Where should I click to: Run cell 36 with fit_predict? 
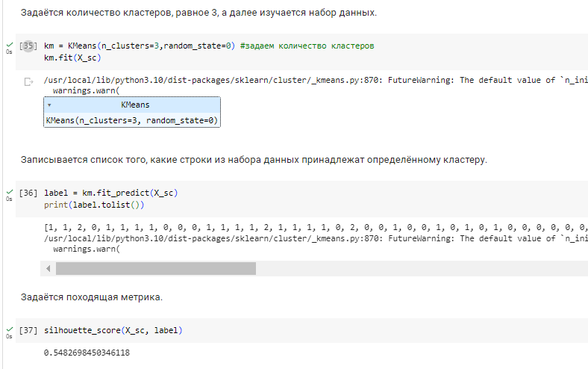[28, 192]
